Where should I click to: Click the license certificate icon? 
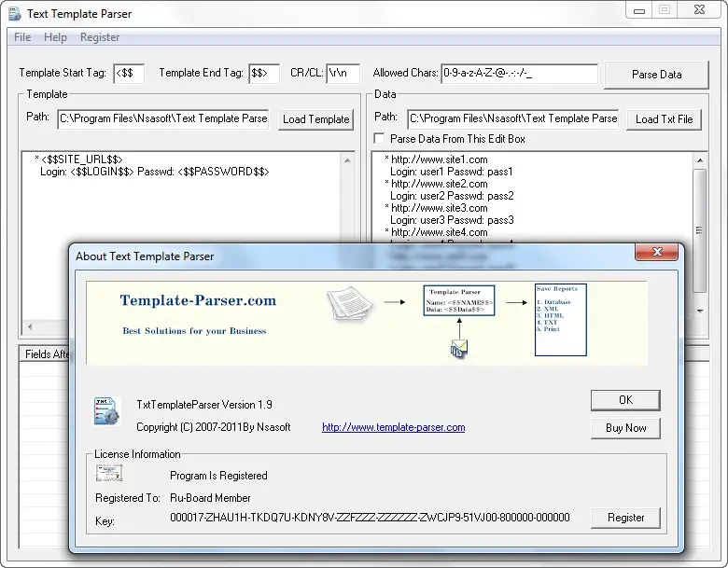(109, 474)
